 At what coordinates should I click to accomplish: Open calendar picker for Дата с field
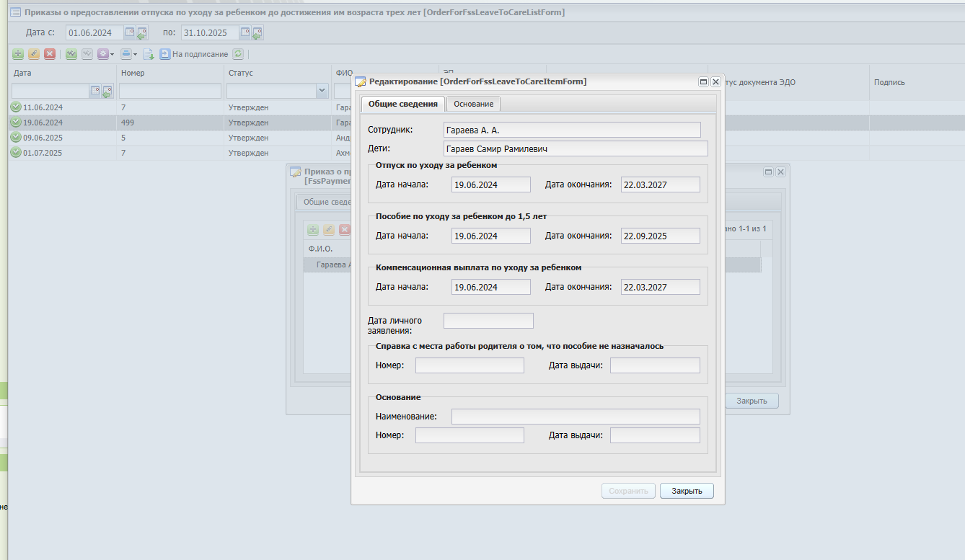tap(130, 32)
